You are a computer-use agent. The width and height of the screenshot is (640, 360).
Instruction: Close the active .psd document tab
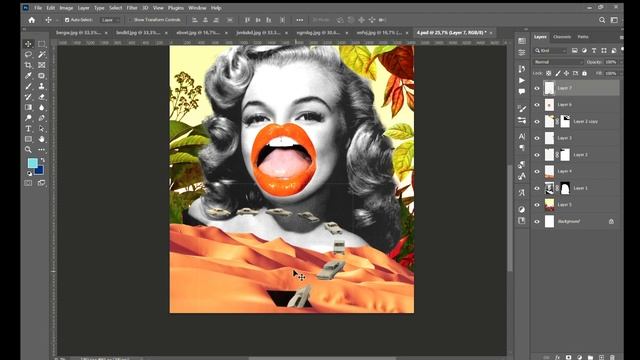coord(491,32)
